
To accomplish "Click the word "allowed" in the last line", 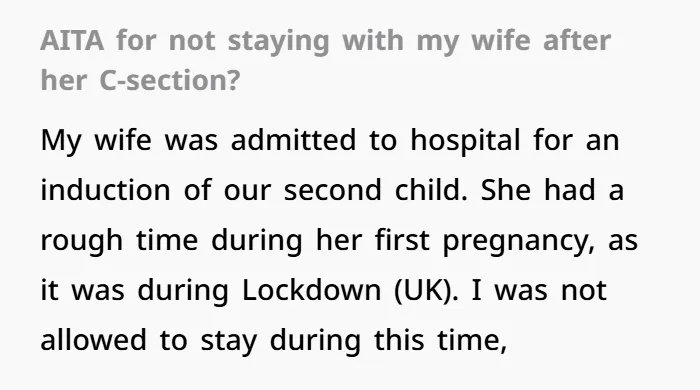I will 94,340.
